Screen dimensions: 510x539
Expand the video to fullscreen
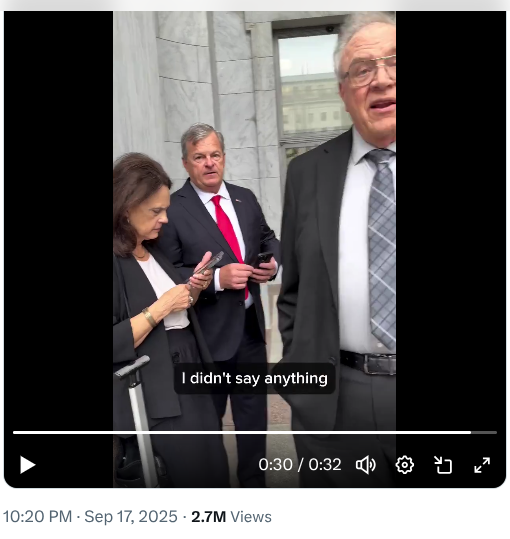(482, 465)
